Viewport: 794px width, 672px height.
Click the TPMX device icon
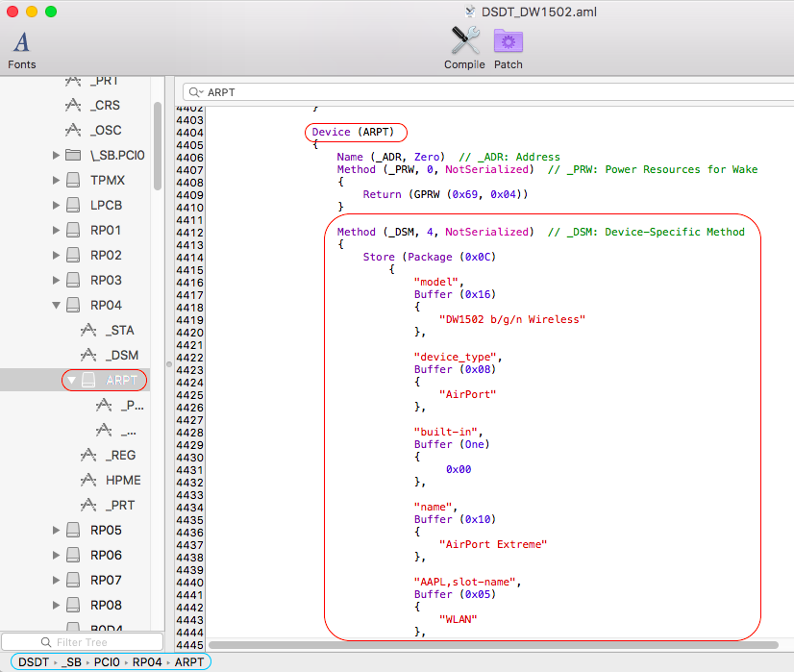72,180
